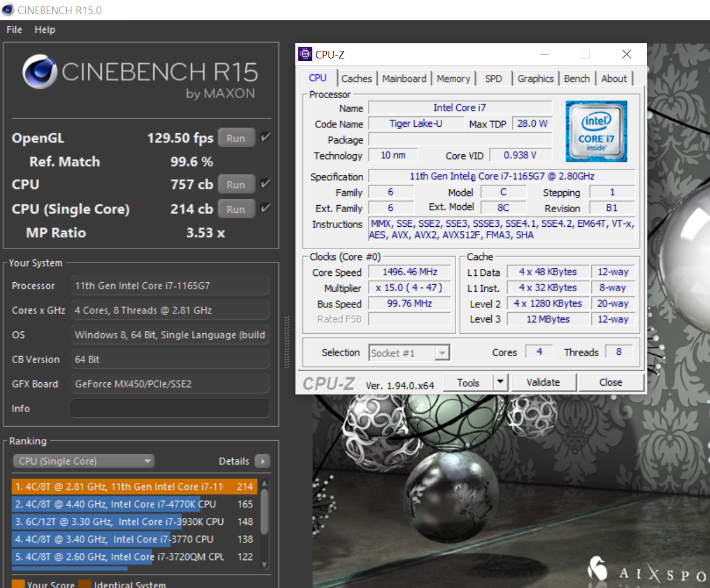Run the CPU benchmark
Screen dimensions: 710x588
[236, 184]
